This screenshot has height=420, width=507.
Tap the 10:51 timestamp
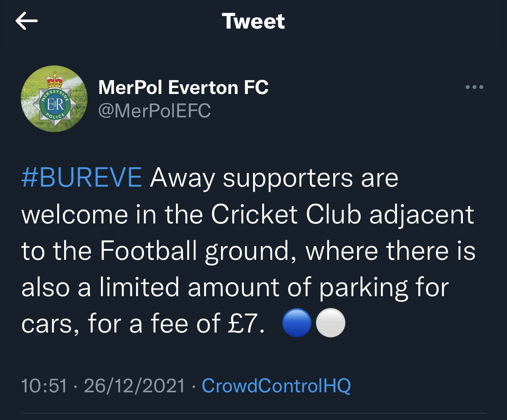(44, 385)
